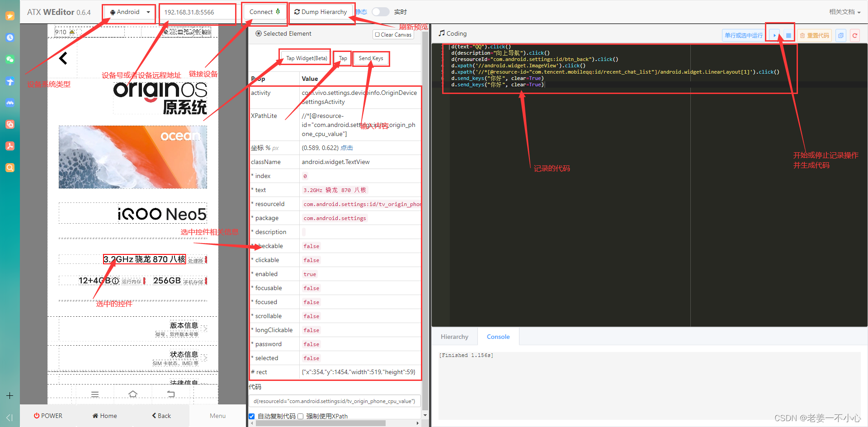
Task: Click the generated code input field
Action: pyautogui.click(x=335, y=401)
